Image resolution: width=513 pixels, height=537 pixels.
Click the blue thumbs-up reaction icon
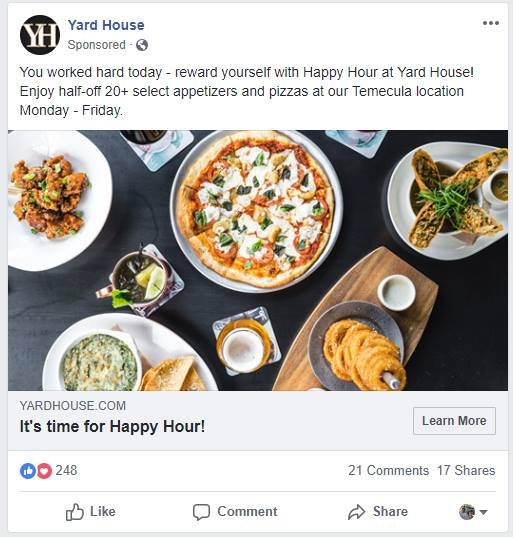pyautogui.click(x=28, y=471)
